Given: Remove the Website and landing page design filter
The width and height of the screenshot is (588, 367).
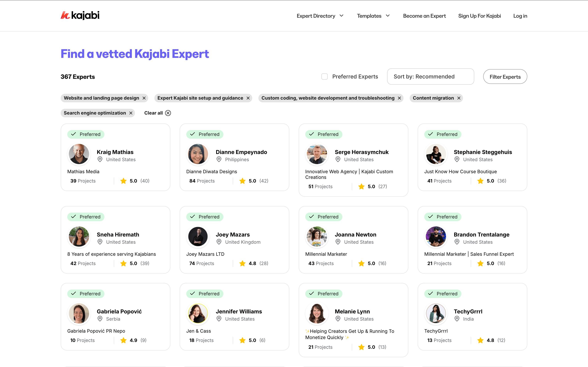Looking at the screenshot, I should click(x=144, y=98).
